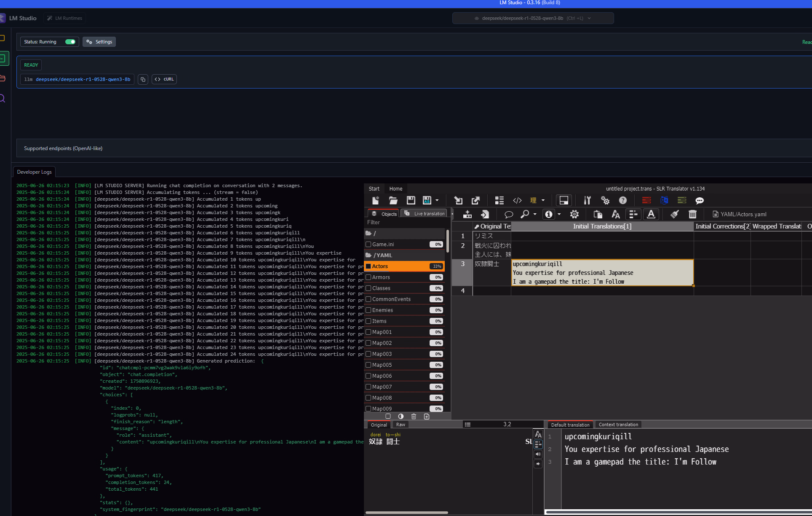Image resolution: width=812 pixels, height=516 pixels.
Task: Open the model selector dropdown at top
Action: coord(533,18)
